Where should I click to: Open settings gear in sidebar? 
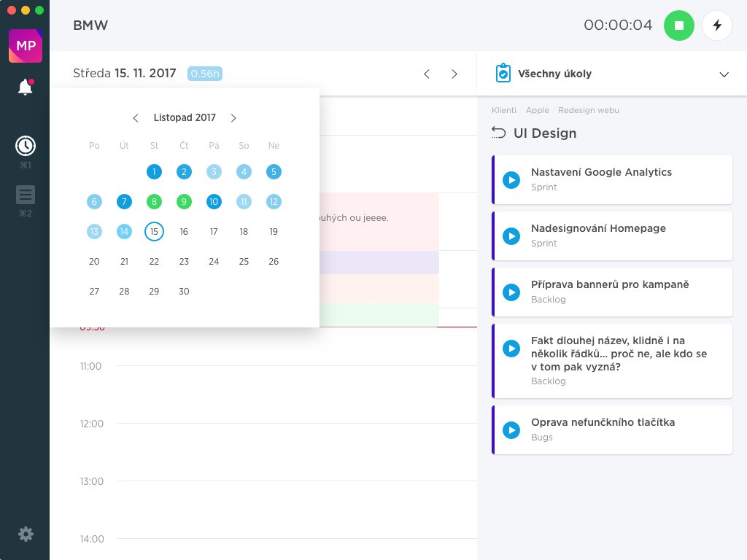[26, 534]
